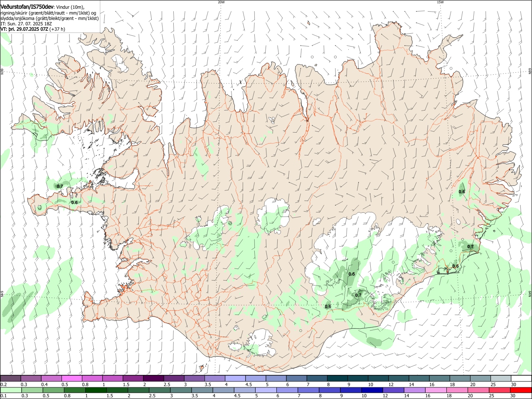Viewport: 532px width, 399px height.
Task: Click the '4.5' label in upper legend row
Action: click(249, 384)
